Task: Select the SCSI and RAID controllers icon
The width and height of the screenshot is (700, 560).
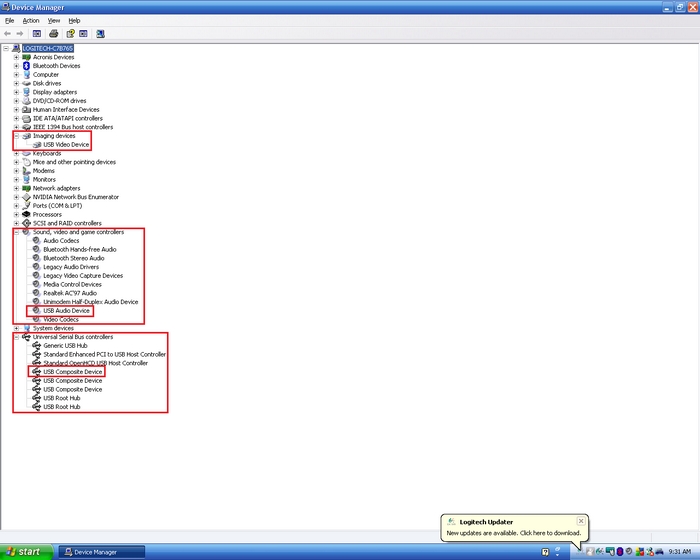Action: tap(26, 223)
